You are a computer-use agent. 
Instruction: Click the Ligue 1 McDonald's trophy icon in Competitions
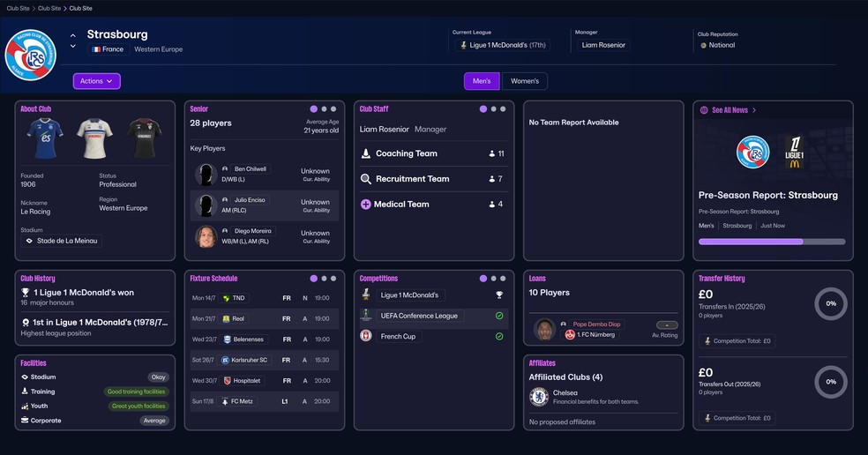click(x=365, y=295)
